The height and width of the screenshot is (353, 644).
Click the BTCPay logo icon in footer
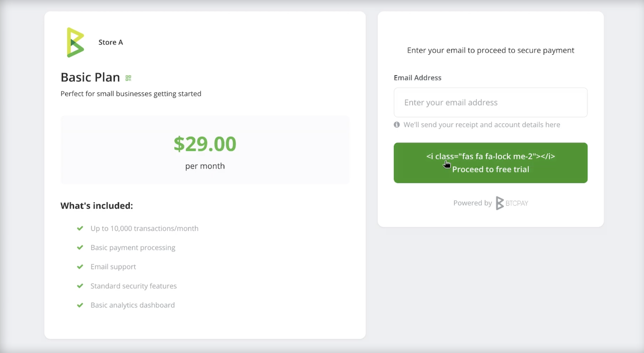tap(499, 203)
